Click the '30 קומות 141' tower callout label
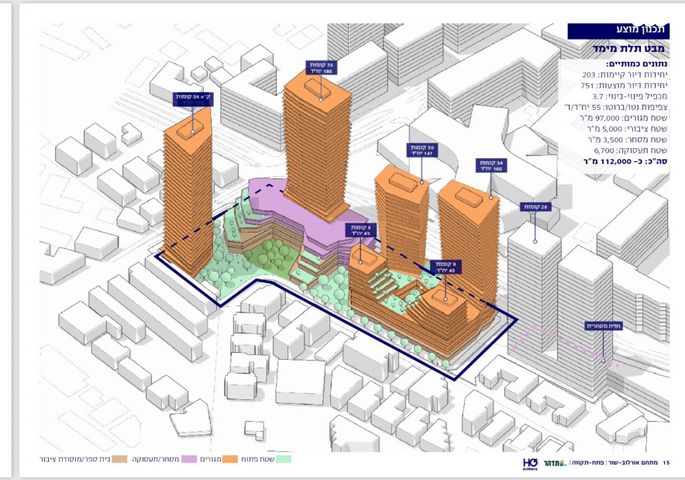 (422, 150)
